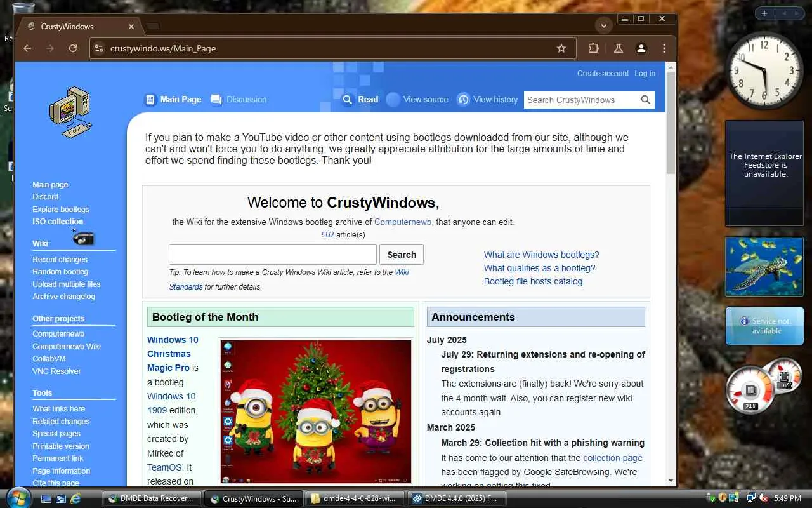This screenshot has height=508, width=812.
Task: Open Bootleg file hosts catalog link
Action: pos(533,281)
